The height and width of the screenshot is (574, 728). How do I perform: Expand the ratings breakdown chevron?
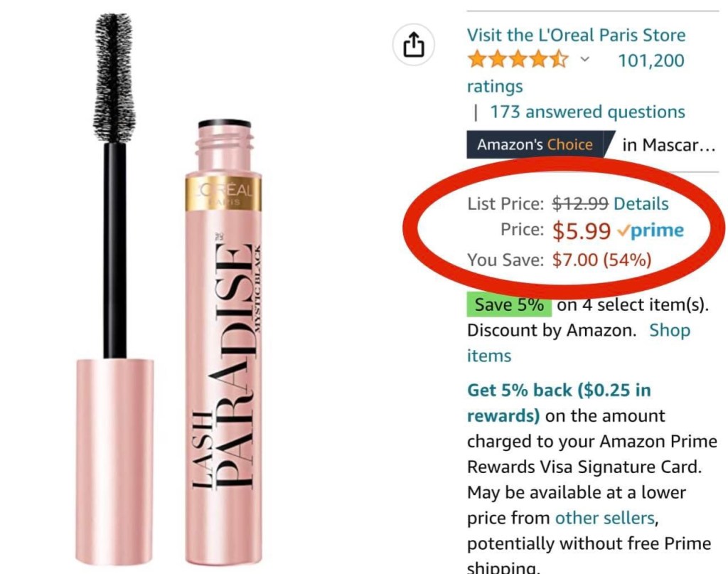pos(584,60)
